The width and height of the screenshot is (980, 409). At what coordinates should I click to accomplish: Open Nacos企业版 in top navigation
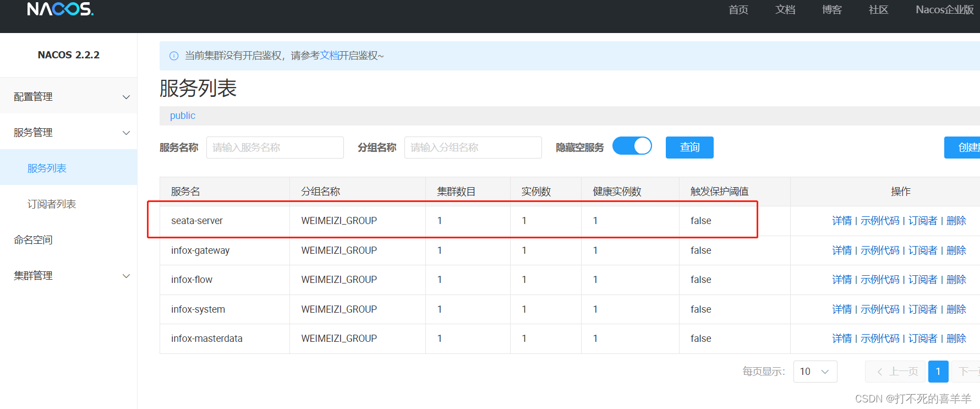tap(945, 10)
